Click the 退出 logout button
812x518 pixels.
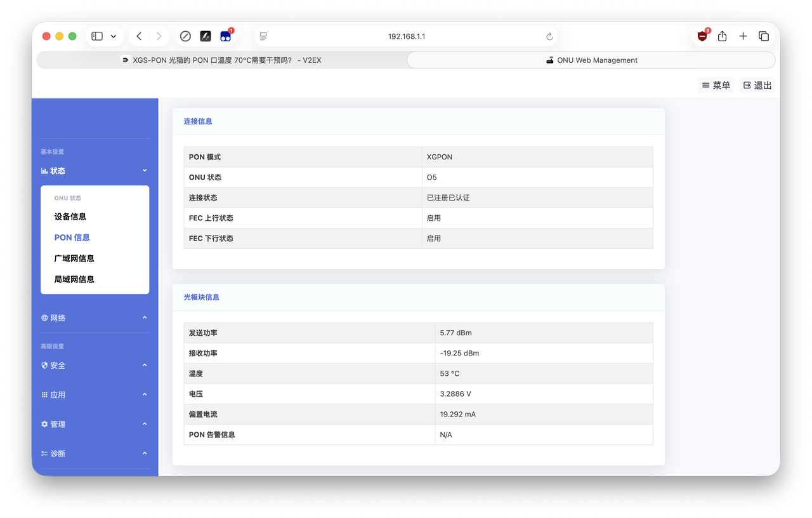point(757,85)
